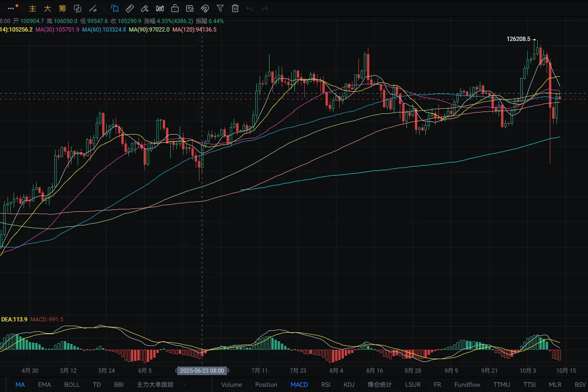Open the funnel filter icon

[x=220, y=8]
